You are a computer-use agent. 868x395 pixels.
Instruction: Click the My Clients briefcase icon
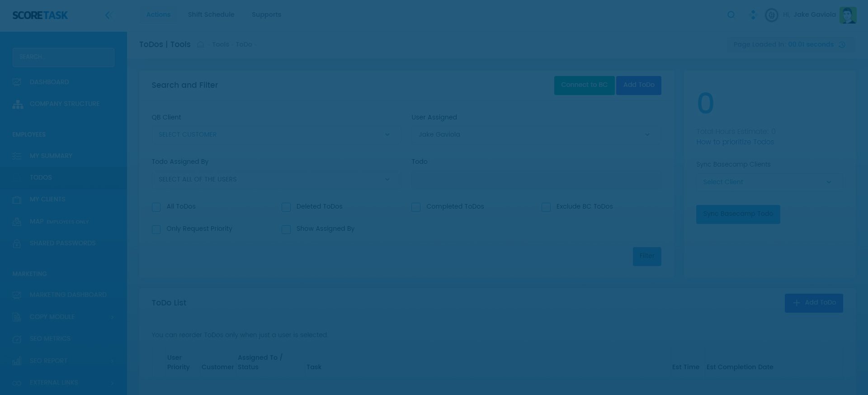click(17, 200)
